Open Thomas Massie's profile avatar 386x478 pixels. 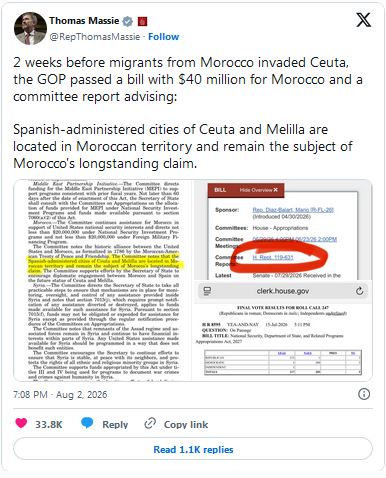coord(30,28)
